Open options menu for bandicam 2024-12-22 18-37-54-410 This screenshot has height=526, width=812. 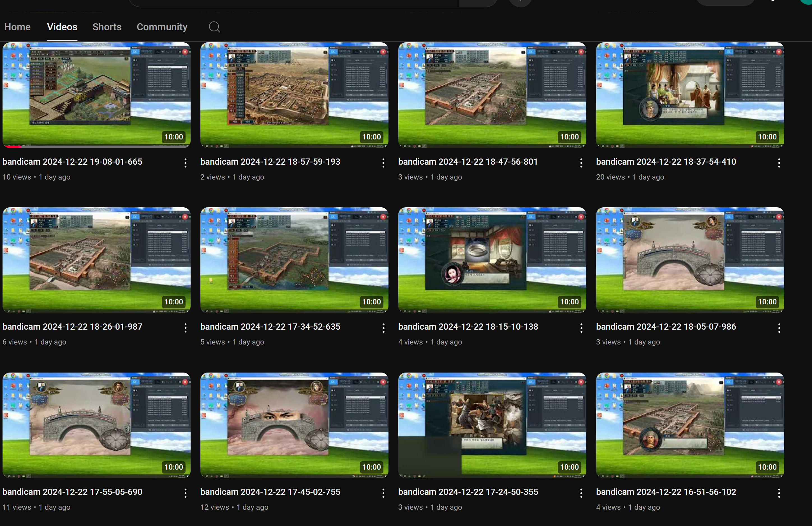click(x=779, y=163)
